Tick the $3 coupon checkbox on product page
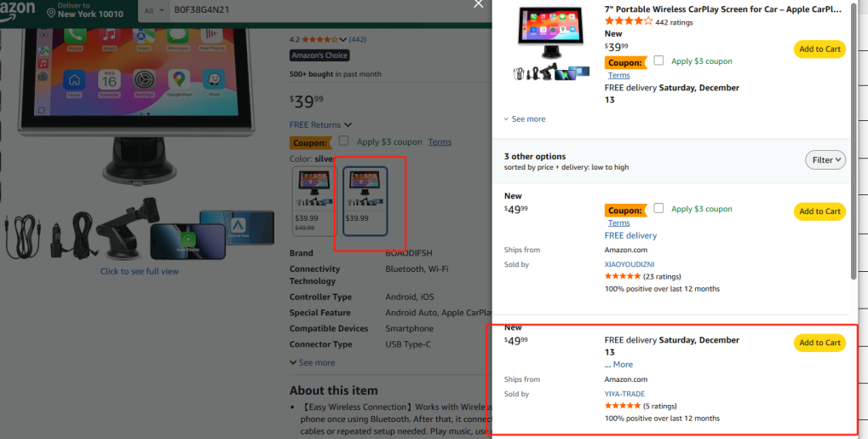Viewport: 868px width, 439px height. 344,141
